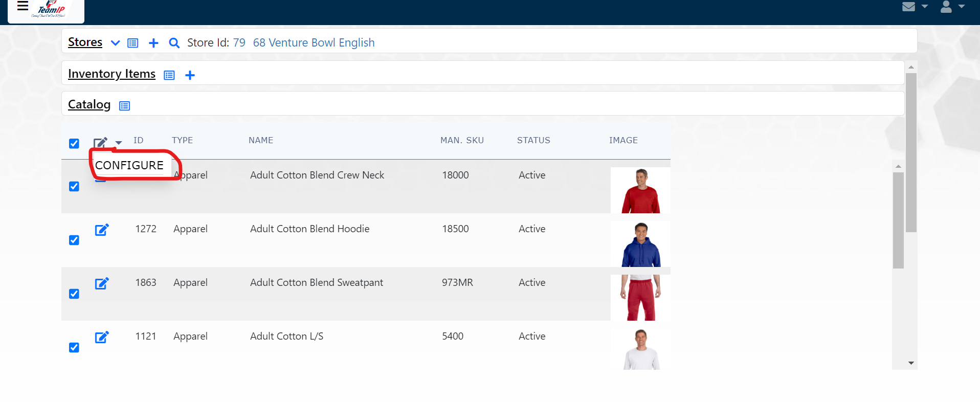Uncheck the Adult Cotton Blend Hoodie checkbox
This screenshot has height=402, width=980.
(x=74, y=240)
